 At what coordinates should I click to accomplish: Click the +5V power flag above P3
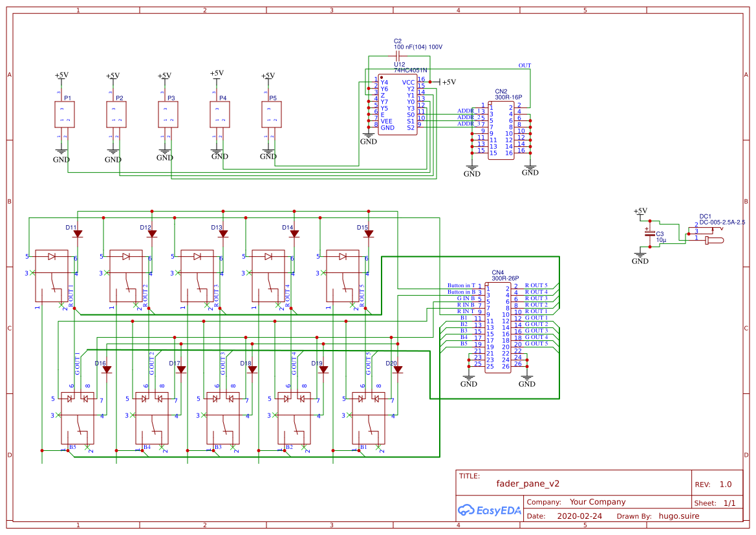click(x=166, y=75)
